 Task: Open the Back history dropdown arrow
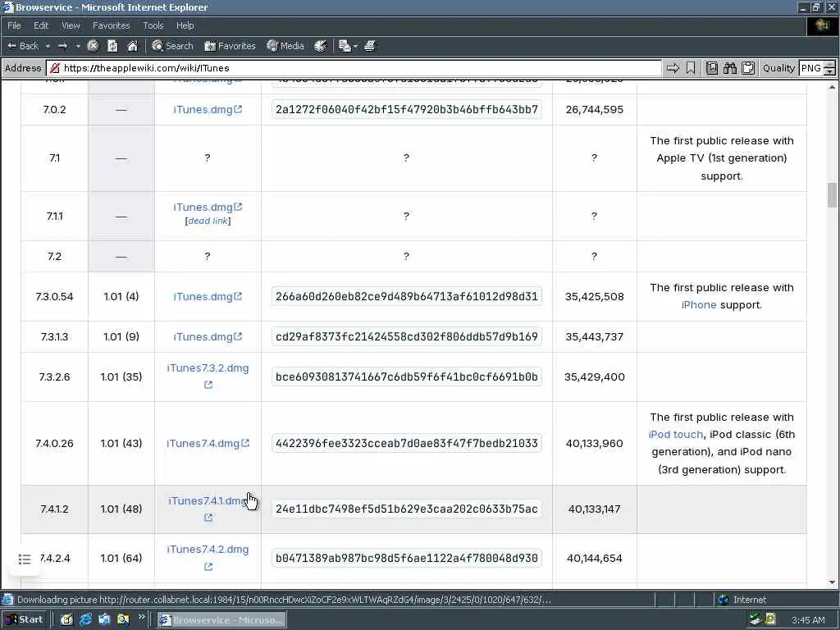tap(48, 46)
